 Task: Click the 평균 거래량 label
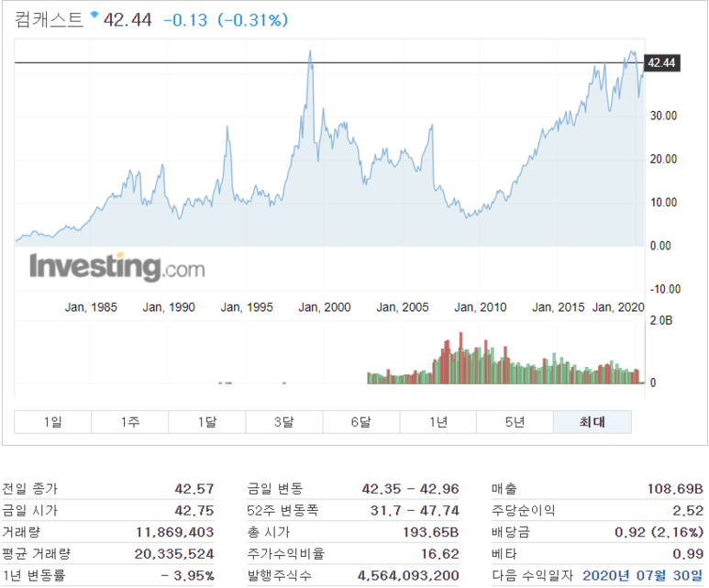pyautogui.click(x=37, y=554)
